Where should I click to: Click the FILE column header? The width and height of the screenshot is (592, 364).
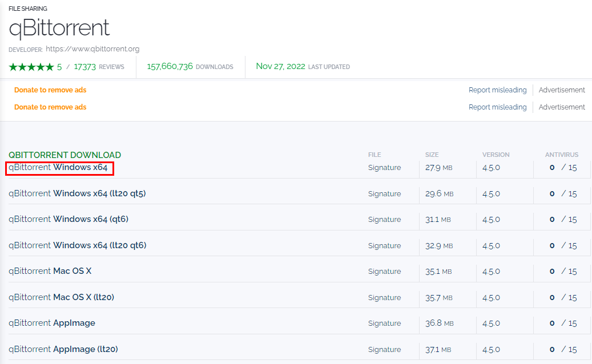click(x=374, y=155)
